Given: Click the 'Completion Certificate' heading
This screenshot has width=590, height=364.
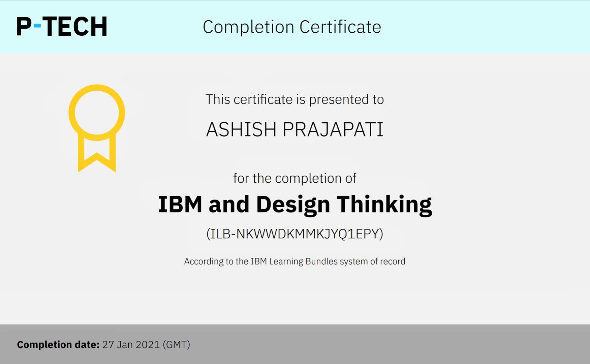Looking at the screenshot, I should [x=292, y=27].
